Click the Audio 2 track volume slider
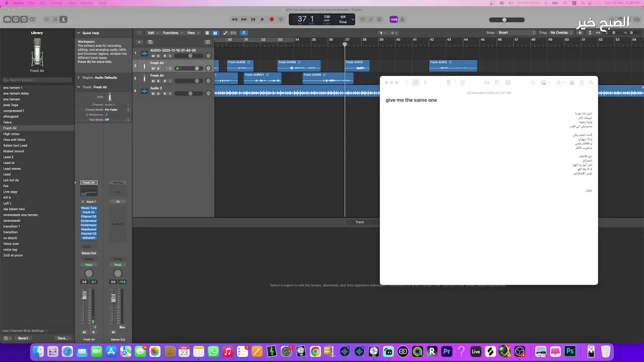644x362 pixels. tap(189, 94)
